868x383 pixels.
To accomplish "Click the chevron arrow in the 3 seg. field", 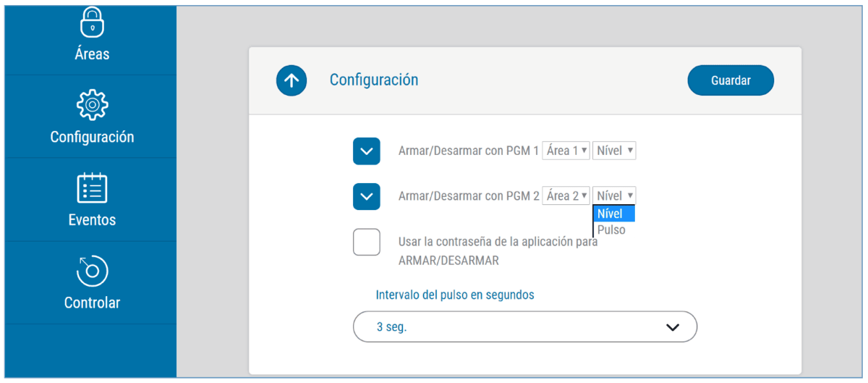I will (x=673, y=327).
